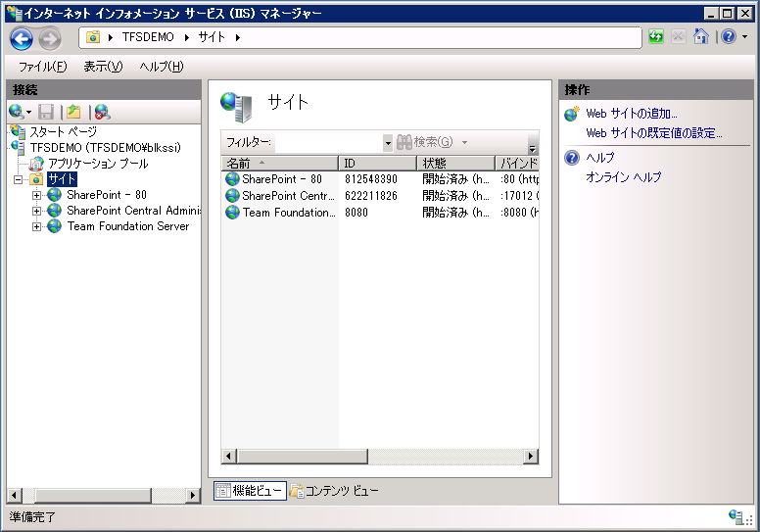
Task: Select Team Foundation Server in the tree
Action: [128, 226]
